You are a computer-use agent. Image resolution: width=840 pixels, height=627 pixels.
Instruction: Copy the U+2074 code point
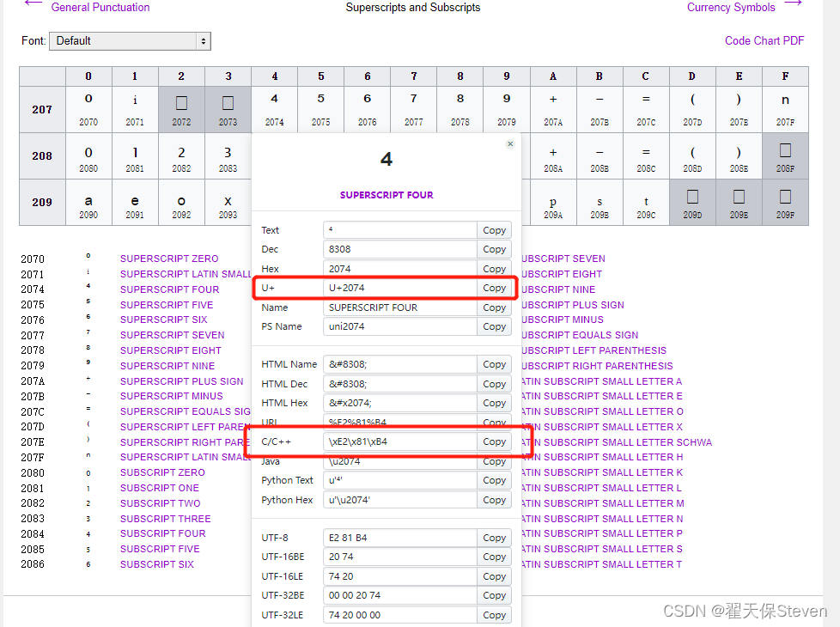pos(494,288)
